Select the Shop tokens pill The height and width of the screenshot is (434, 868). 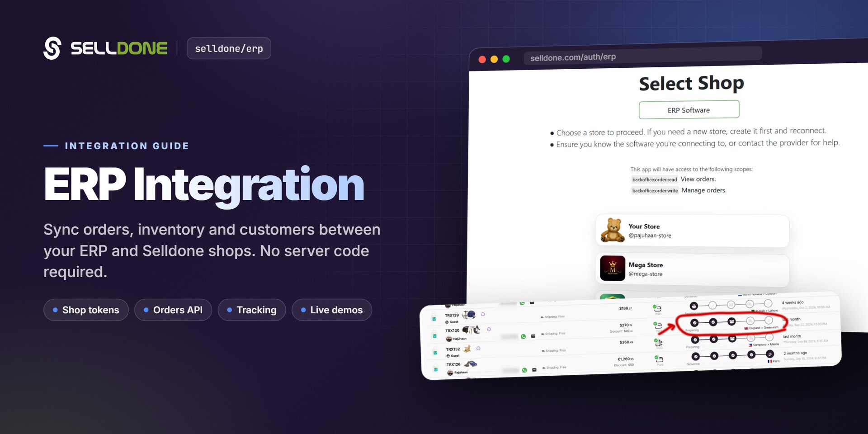coord(86,310)
